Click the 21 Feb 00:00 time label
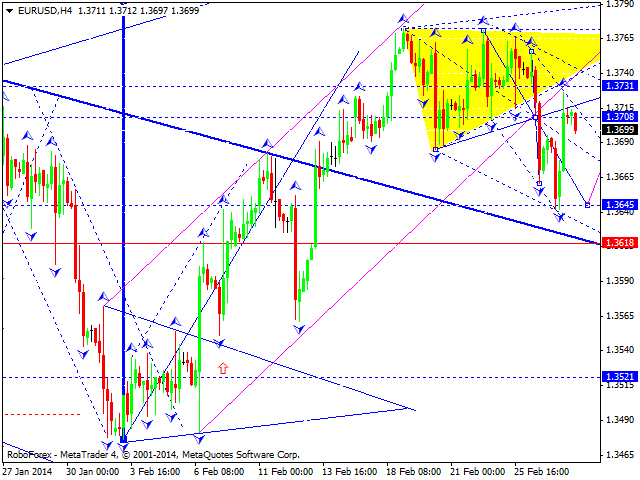The image size is (640, 480). pyautogui.click(x=478, y=471)
